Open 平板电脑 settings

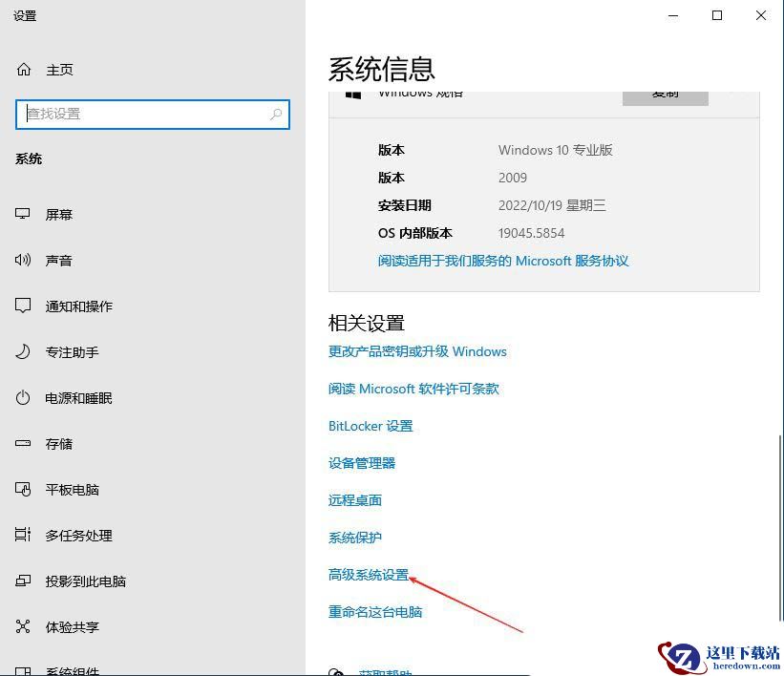72,490
